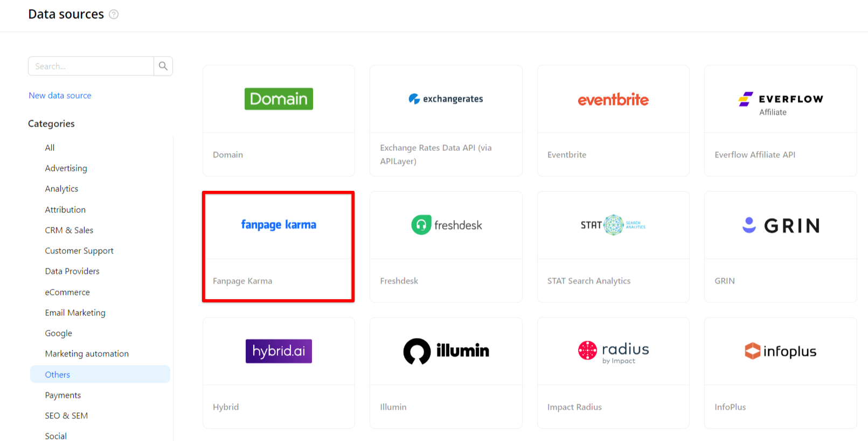This screenshot has height=441, width=868.
Task: Open the STAT Search Analytics label
Action: click(x=589, y=281)
